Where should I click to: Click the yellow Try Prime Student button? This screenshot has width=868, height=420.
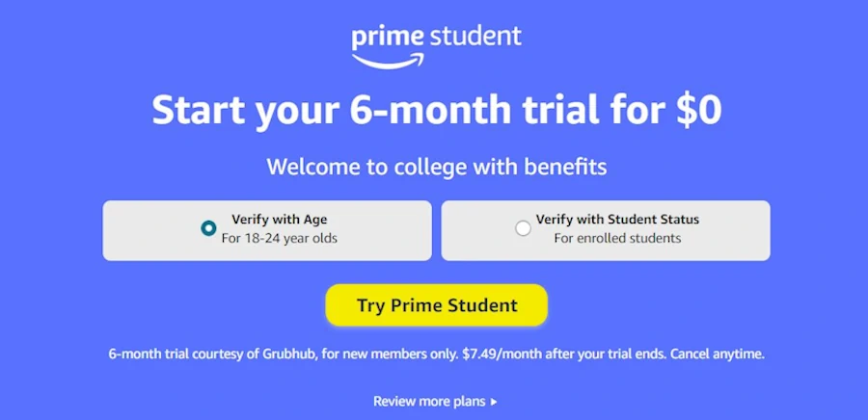click(x=436, y=305)
